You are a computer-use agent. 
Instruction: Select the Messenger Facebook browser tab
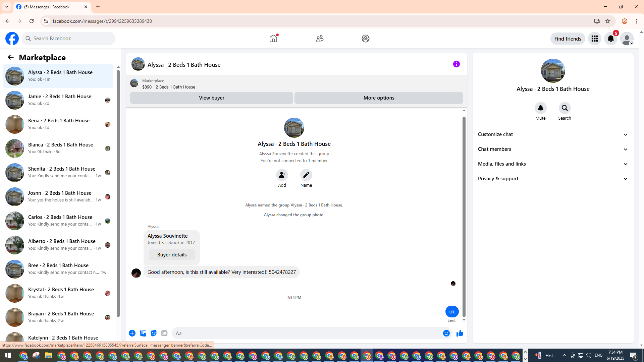[52, 7]
